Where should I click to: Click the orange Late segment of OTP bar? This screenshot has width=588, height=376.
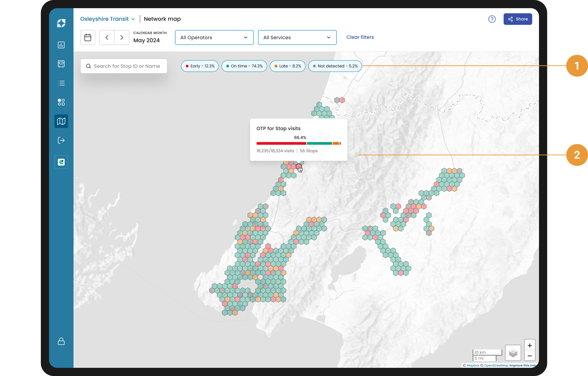(336, 143)
